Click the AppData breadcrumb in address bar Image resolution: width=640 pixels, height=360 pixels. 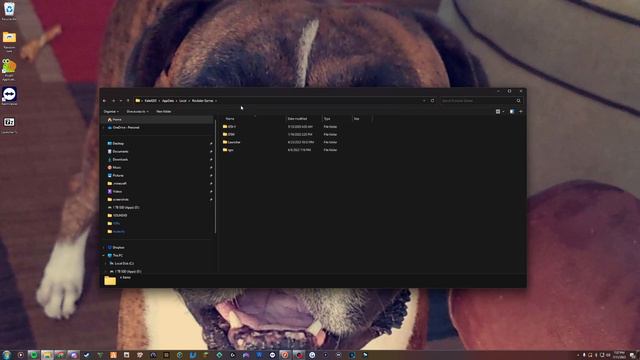168,101
